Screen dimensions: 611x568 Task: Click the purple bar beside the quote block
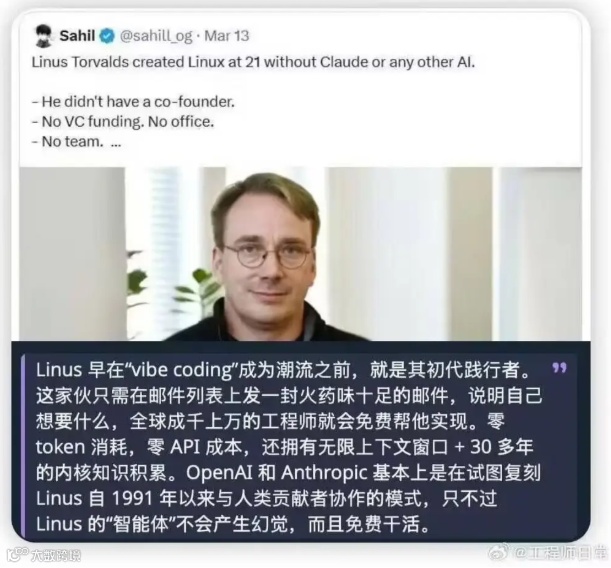pyautogui.click(x=23, y=446)
